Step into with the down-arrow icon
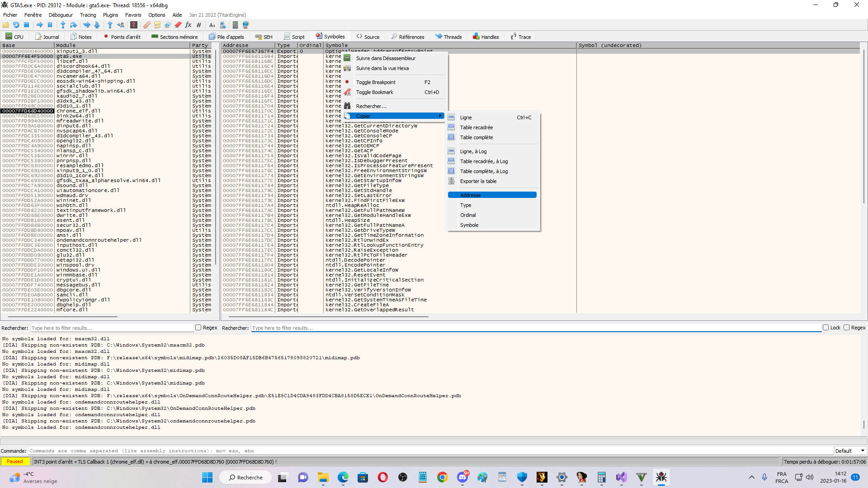 tap(63, 25)
